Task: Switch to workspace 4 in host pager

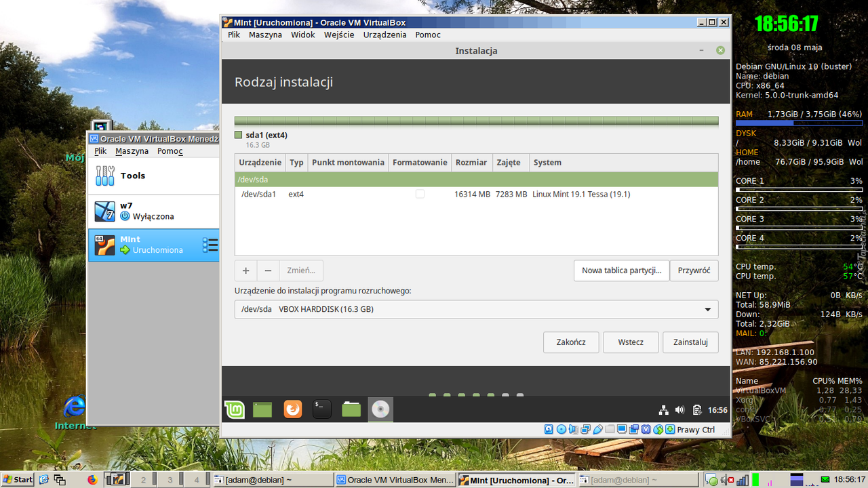Action: click(197, 480)
